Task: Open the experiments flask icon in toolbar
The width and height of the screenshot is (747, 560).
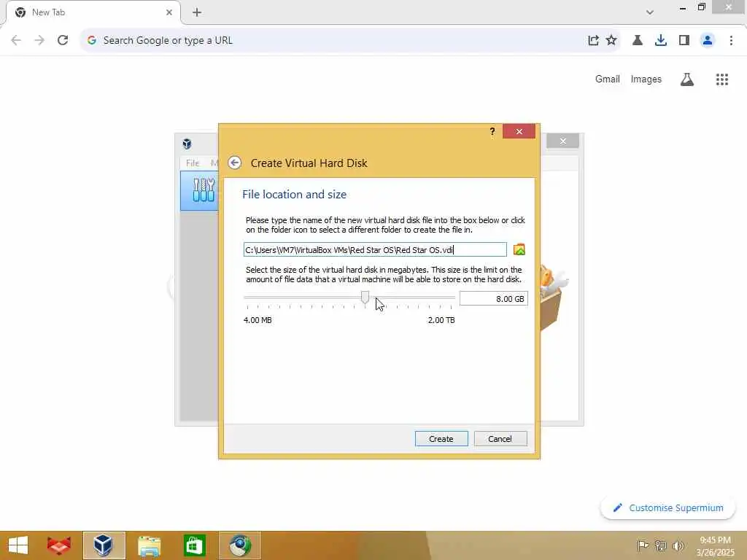Action: pos(638,40)
